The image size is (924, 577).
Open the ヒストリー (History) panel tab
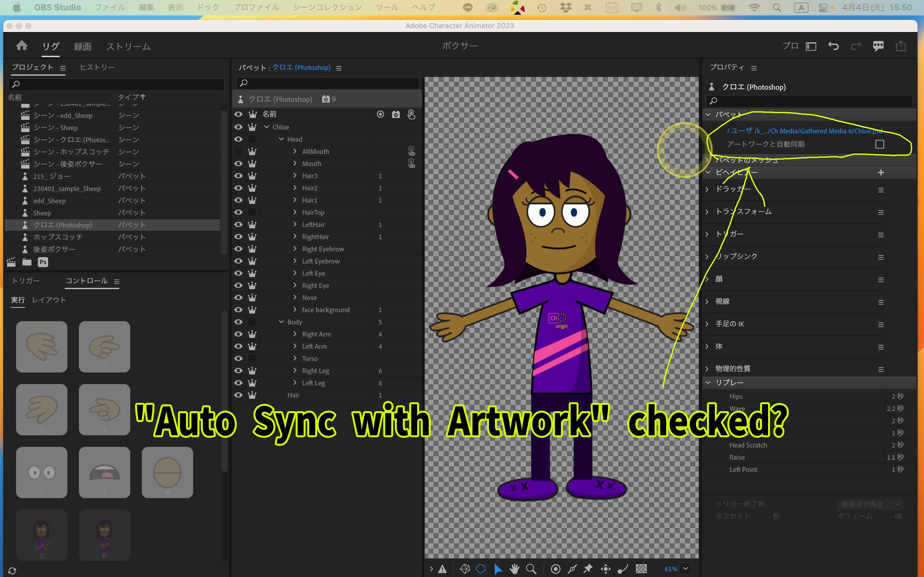click(97, 67)
